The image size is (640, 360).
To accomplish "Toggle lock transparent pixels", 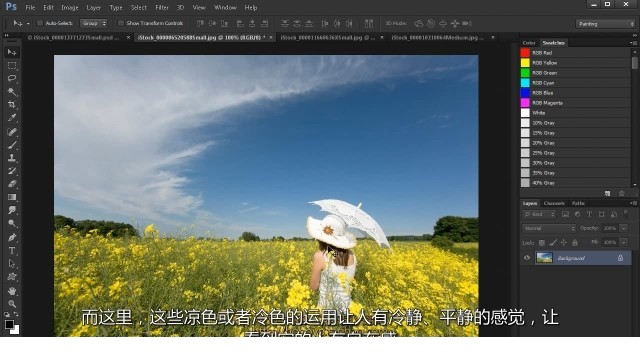I will (x=542, y=242).
